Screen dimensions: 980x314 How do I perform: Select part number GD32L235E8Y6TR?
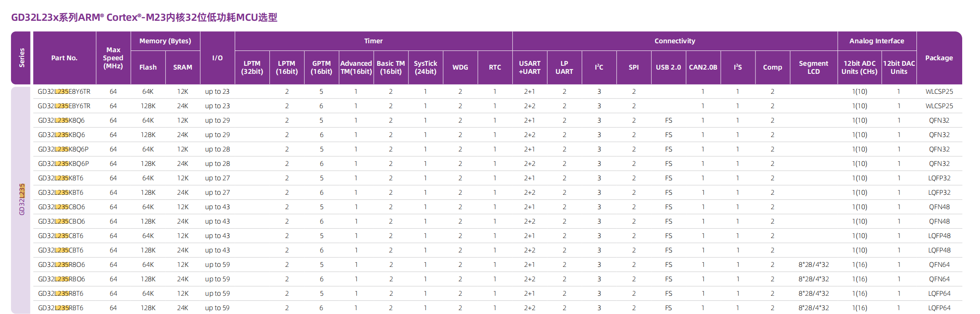pos(64,92)
